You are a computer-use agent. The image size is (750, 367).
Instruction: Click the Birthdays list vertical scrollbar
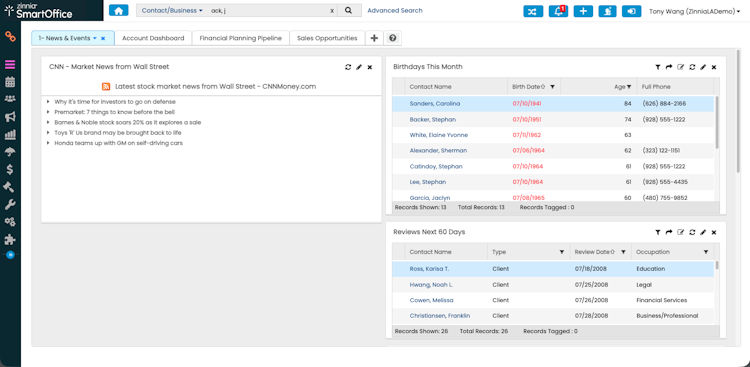pos(717,122)
